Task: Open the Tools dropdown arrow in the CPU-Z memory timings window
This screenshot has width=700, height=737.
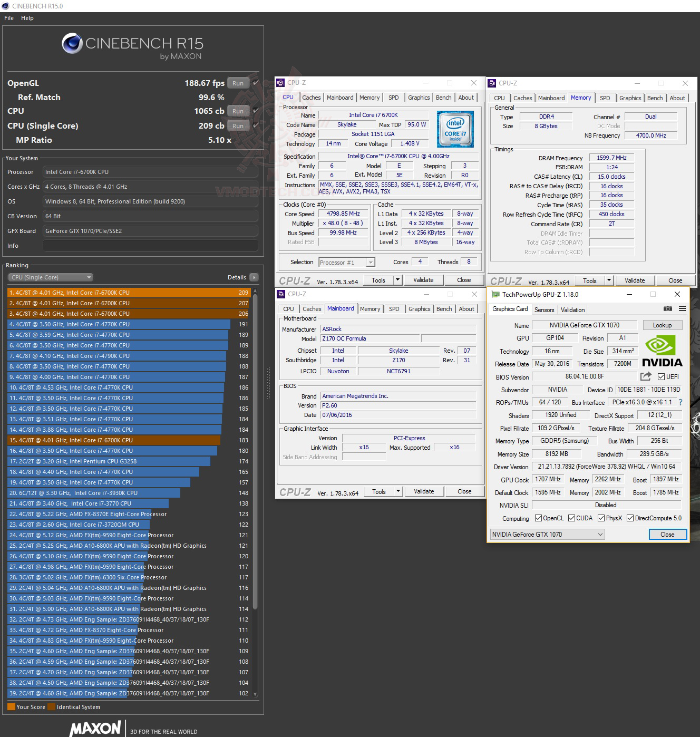Action: tap(609, 280)
